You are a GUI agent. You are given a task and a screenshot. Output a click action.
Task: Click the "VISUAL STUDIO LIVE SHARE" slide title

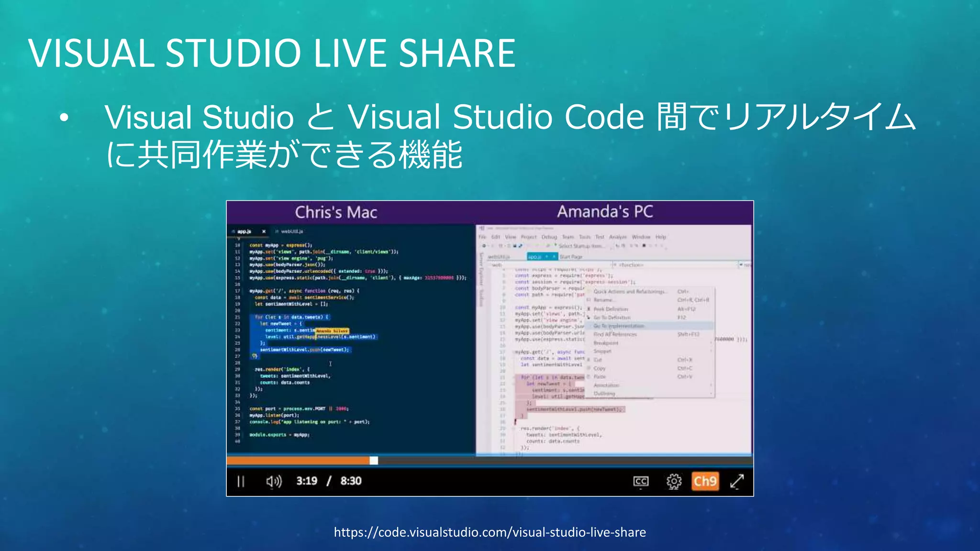point(272,53)
